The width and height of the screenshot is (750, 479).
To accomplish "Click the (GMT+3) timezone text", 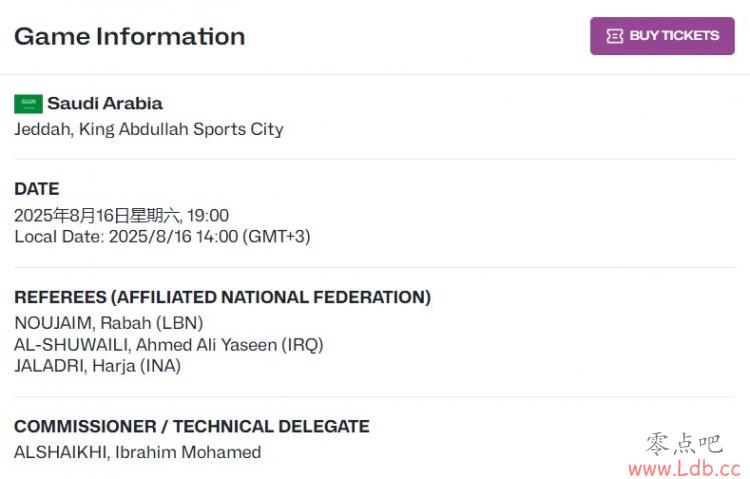I will click(276, 236).
